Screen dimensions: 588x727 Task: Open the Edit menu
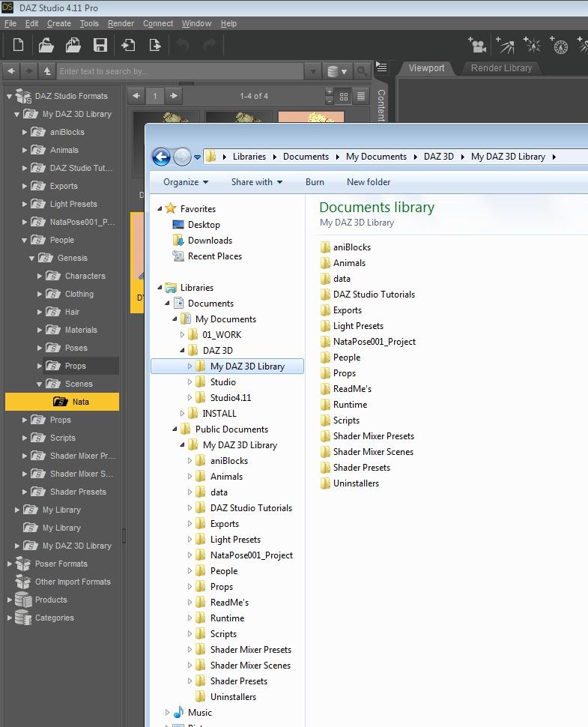[x=31, y=23]
